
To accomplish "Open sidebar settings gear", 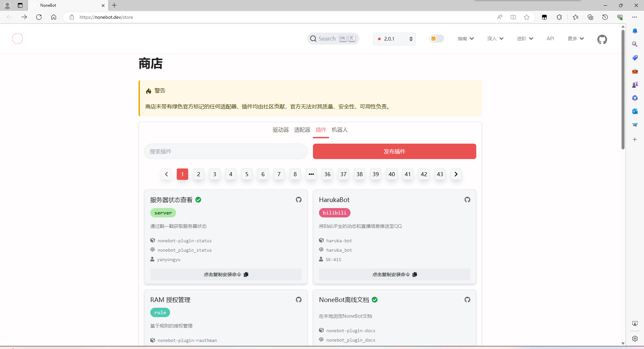I will [635, 339].
